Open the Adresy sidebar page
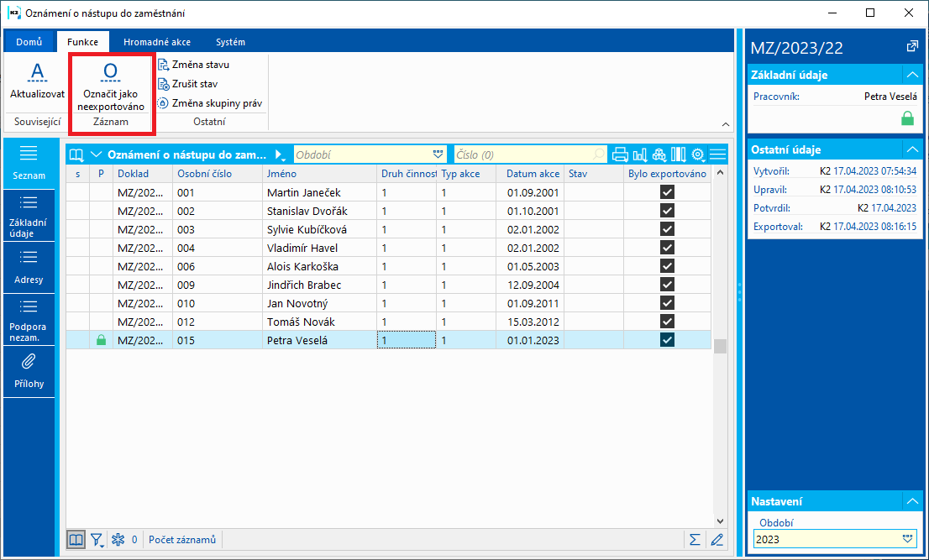 (29, 267)
